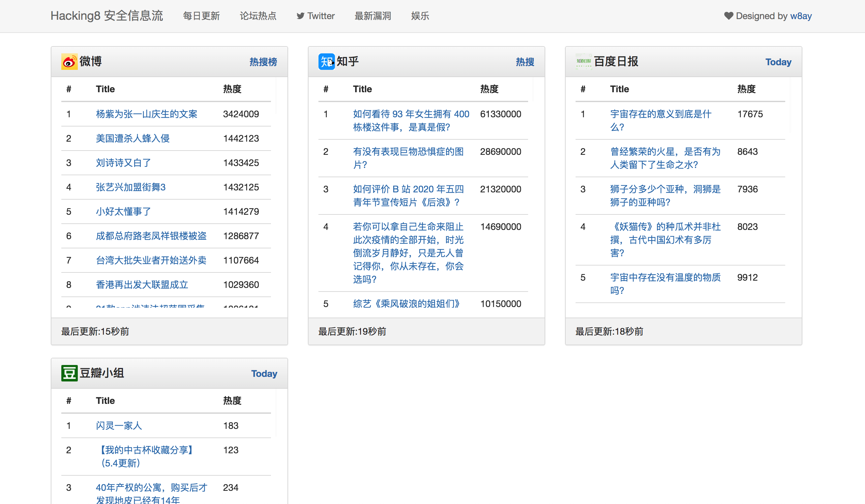This screenshot has height=504, width=865.
Task: Open the 论坛热点 menu item
Action: point(258,16)
